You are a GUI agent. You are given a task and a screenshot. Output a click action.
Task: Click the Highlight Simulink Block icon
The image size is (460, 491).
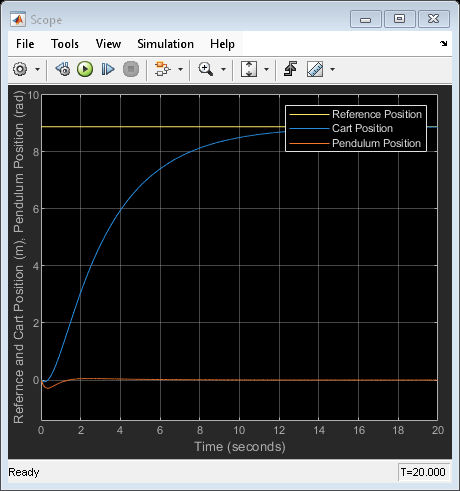coord(163,69)
